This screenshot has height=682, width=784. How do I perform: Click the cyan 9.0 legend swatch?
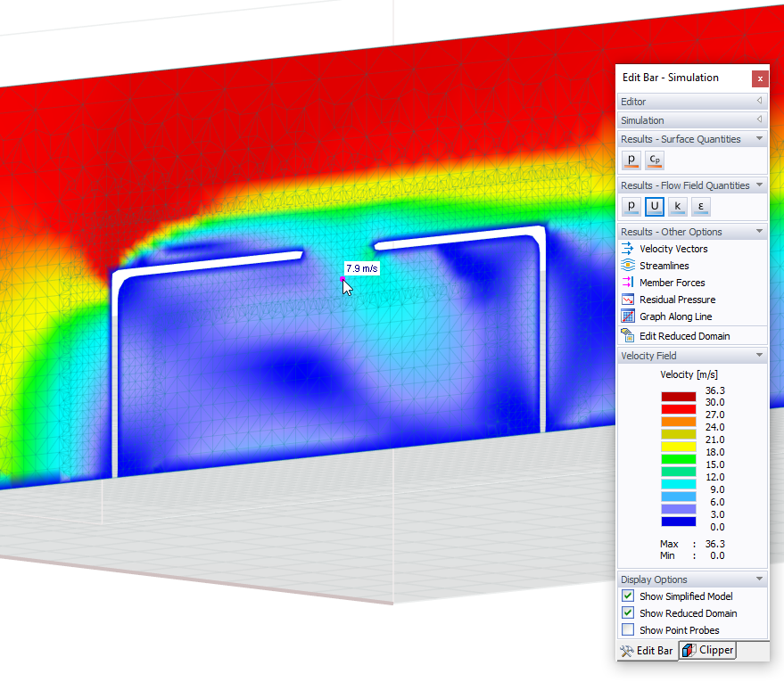(x=679, y=484)
